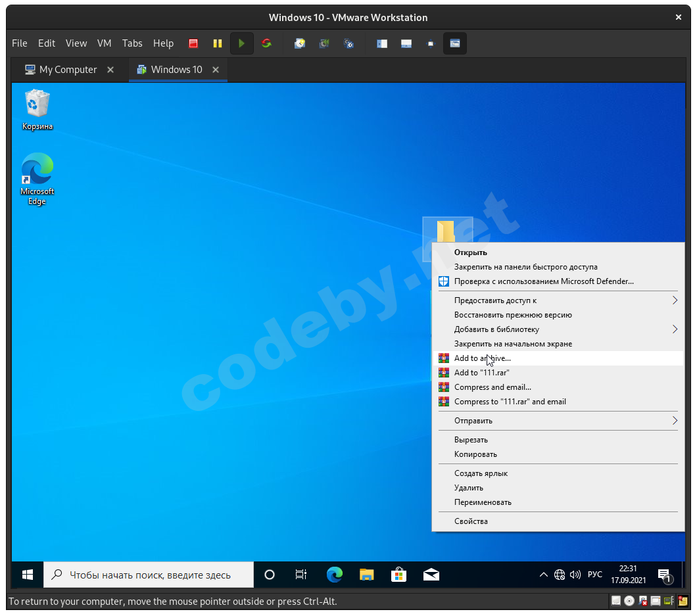The width and height of the screenshot is (697, 616).
Task: Toggle the library sidebar view icon
Action: click(382, 43)
